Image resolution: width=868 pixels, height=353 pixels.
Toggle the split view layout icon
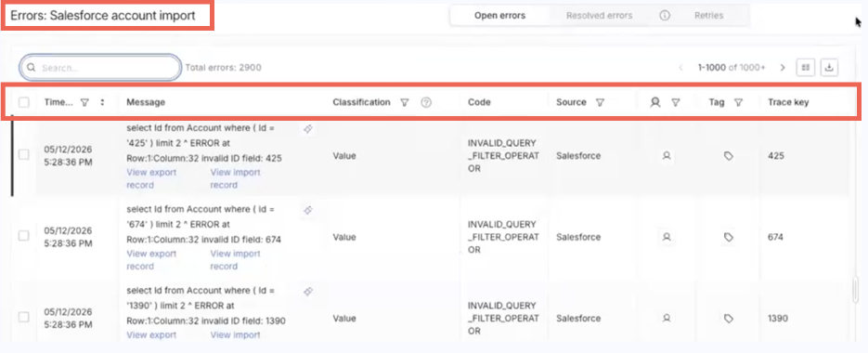806,68
